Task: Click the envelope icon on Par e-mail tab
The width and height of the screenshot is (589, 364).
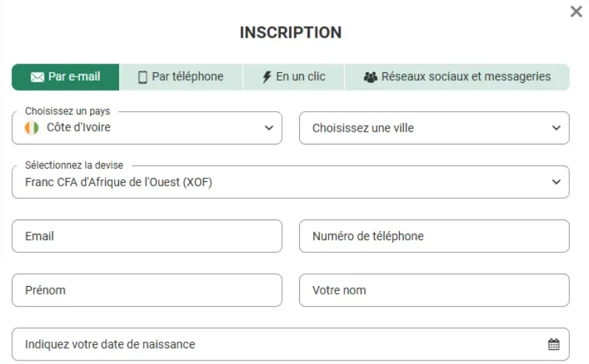Action: tap(37, 77)
